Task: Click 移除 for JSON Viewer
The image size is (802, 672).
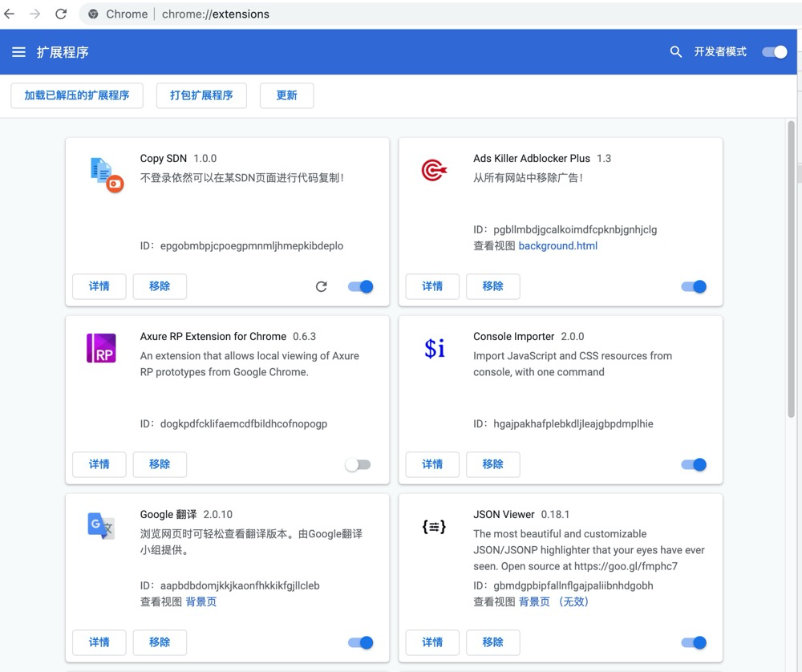Action: click(493, 642)
